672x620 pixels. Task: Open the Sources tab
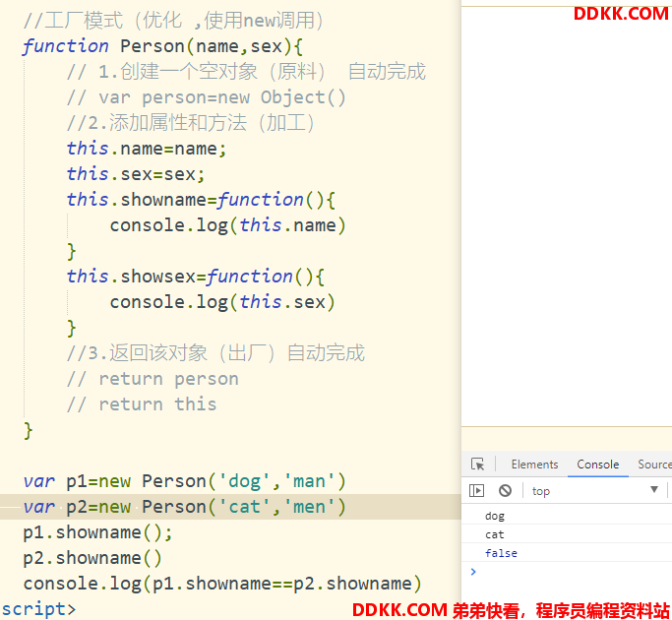point(654,465)
